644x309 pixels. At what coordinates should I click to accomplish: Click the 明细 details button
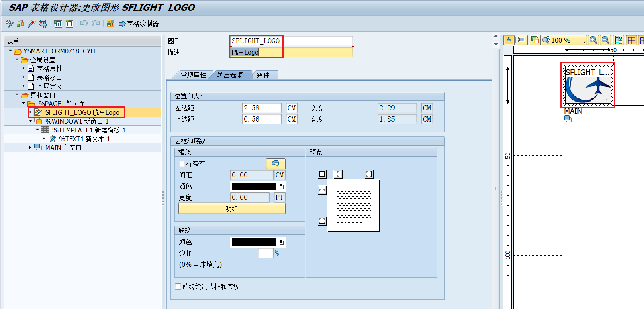(232, 209)
